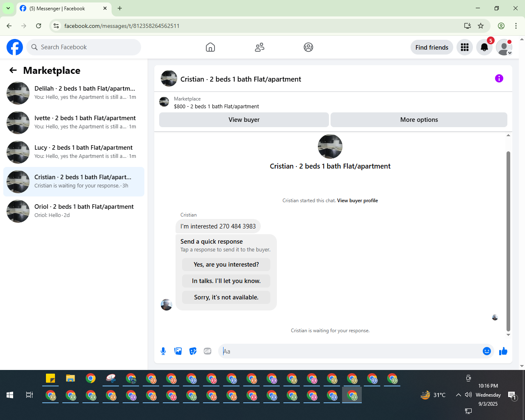Click the address bar URL
The width and height of the screenshot is (525, 420).
tap(122, 26)
